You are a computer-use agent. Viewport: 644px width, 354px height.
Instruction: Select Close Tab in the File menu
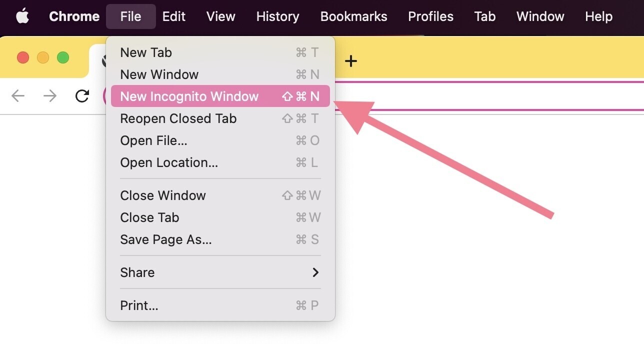point(220,217)
